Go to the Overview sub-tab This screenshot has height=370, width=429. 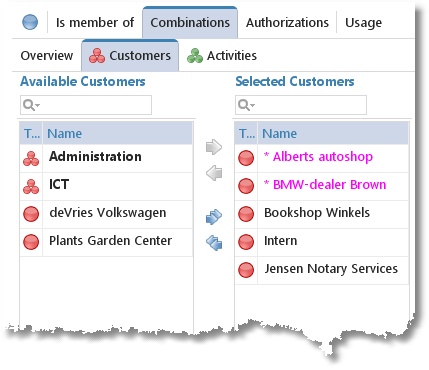47,56
